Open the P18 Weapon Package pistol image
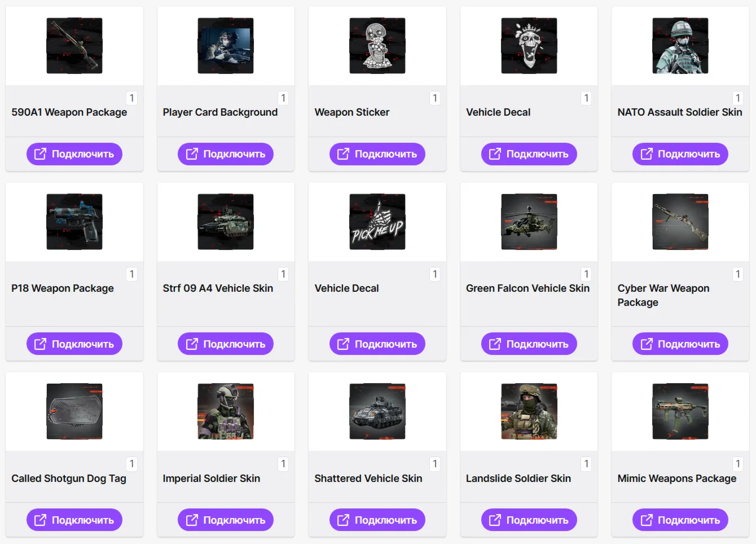Image resolution: width=756 pixels, height=544 pixels. [x=74, y=222]
